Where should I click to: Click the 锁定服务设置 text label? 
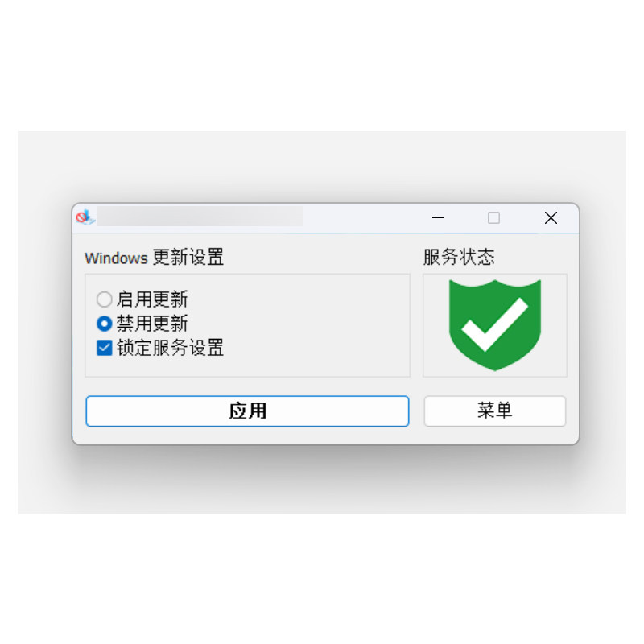tap(170, 348)
